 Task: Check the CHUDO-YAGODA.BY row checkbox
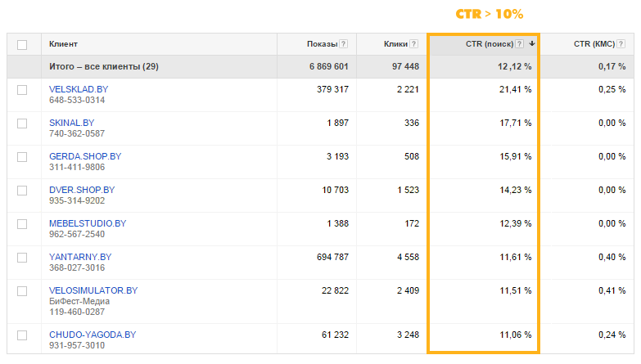[22, 335]
